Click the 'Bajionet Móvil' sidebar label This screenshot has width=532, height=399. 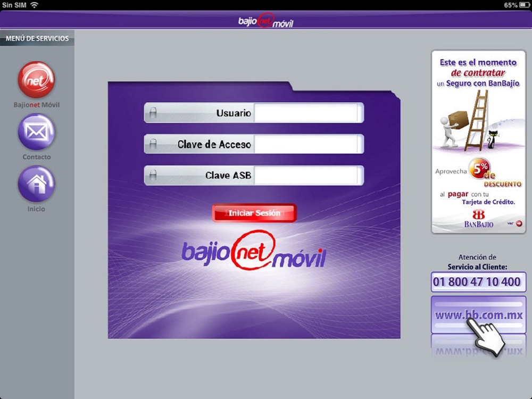(36, 105)
